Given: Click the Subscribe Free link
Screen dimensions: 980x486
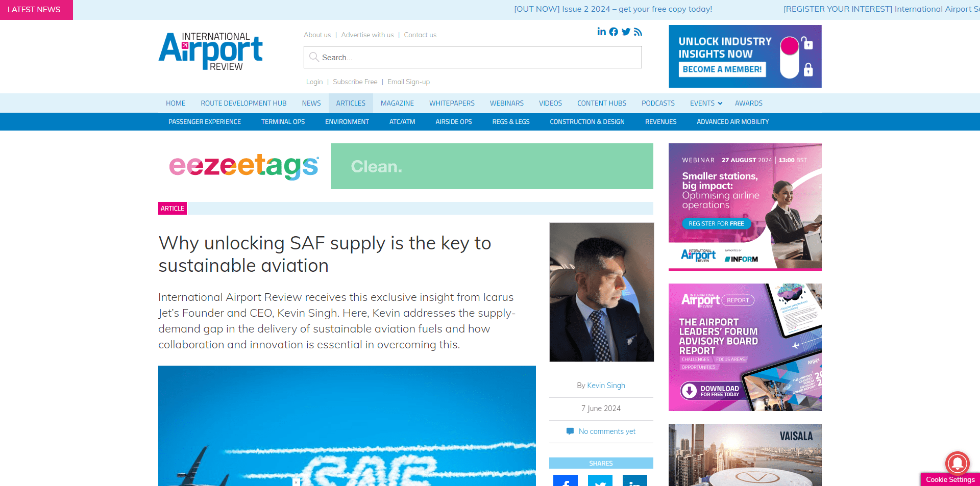Looking at the screenshot, I should [355, 82].
